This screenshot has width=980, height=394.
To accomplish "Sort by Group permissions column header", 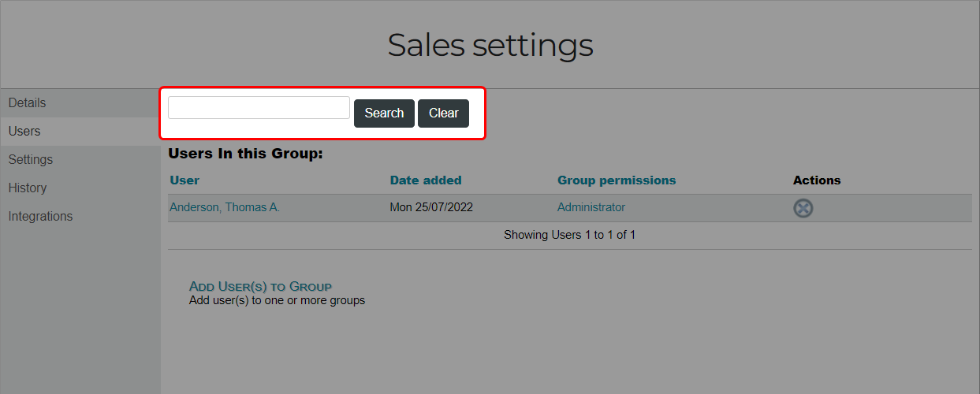I will point(617,180).
